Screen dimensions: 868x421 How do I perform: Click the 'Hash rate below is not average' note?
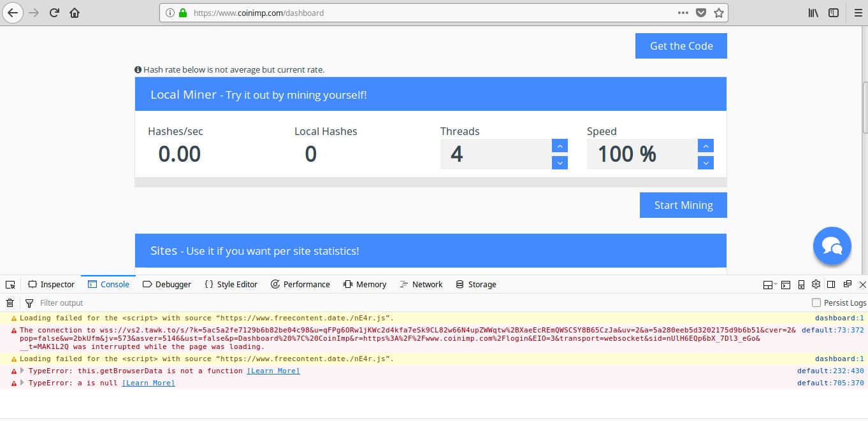click(229, 69)
